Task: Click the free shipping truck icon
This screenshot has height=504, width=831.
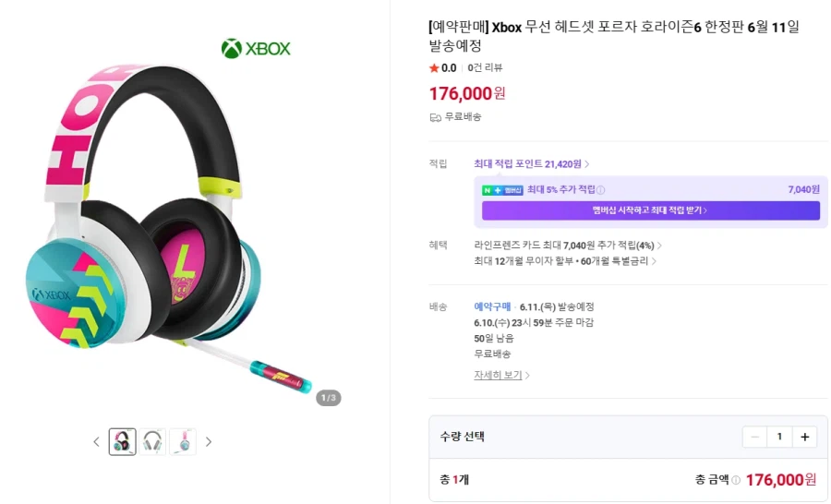Action: (436, 117)
